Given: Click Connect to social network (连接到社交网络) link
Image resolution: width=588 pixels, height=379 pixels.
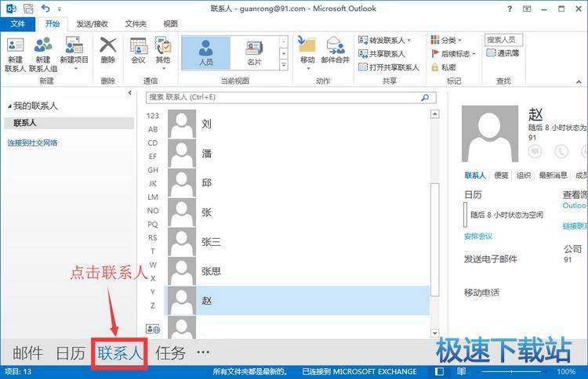Looking at the screenshot, I should tap(33, 143).
